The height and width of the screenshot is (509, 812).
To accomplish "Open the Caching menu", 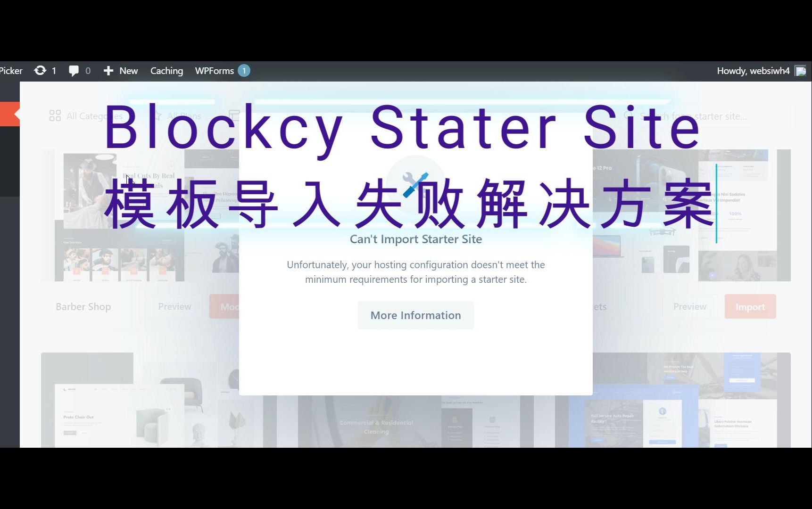I will click(x=166, y=71).
